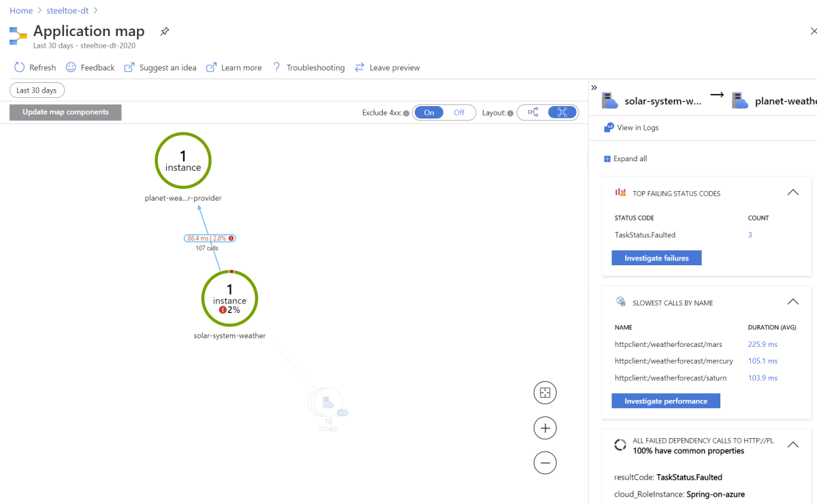Click Investigate failures button
Screen dimensions: 817x504
point(656,258)
